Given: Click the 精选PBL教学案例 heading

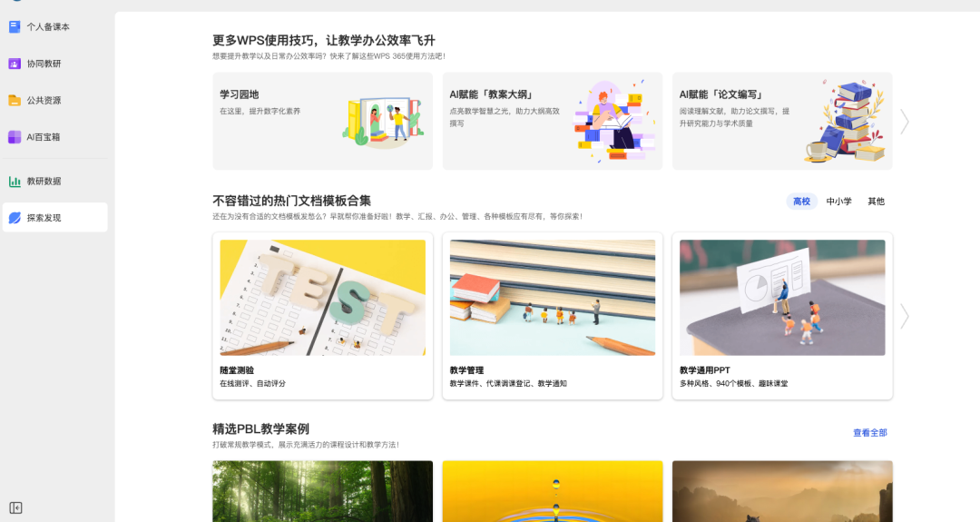Looking at the screenshot, I should (x=261, y=428).
